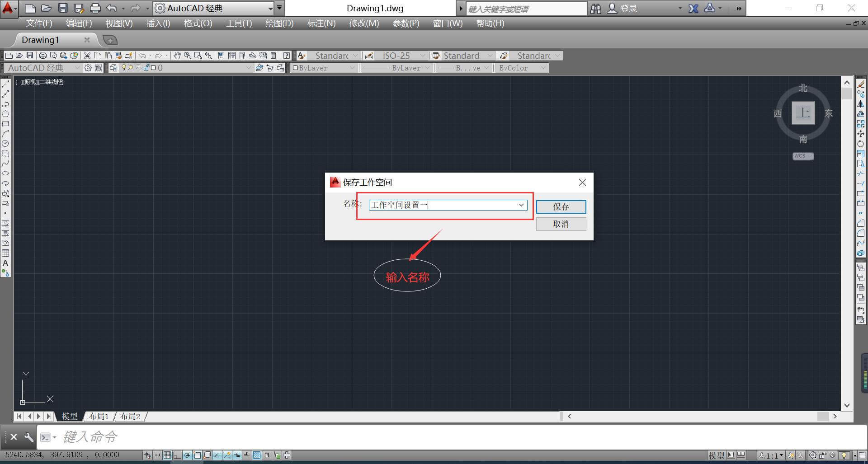Open Layer Properties Manager icon
Image resolution: width=868 pixels, height=464 pixels.
tap(113, 68)
